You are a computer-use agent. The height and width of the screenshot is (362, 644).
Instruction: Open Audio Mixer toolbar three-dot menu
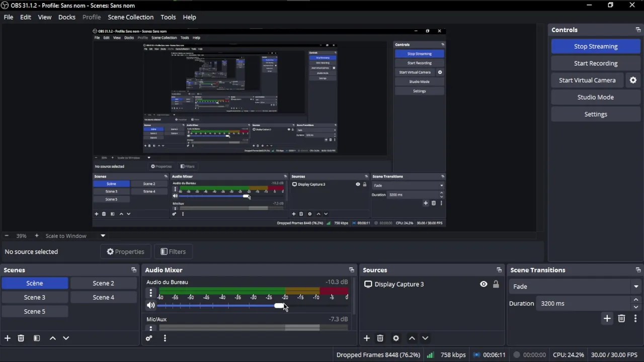tap(165, 338)
